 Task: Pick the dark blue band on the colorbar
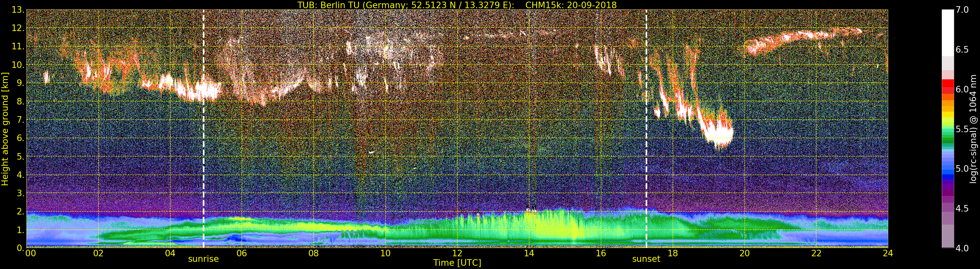[x=948, y=177]
